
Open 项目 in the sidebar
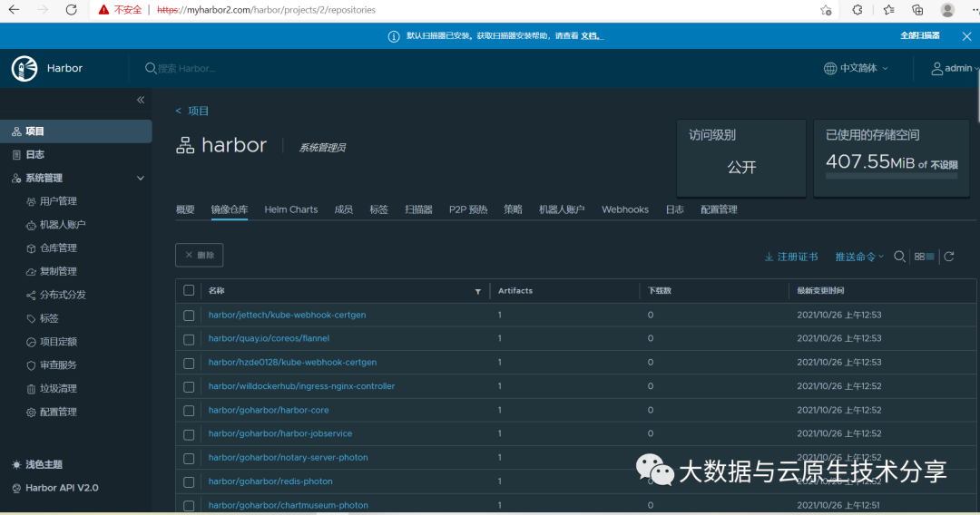(75, 131)
